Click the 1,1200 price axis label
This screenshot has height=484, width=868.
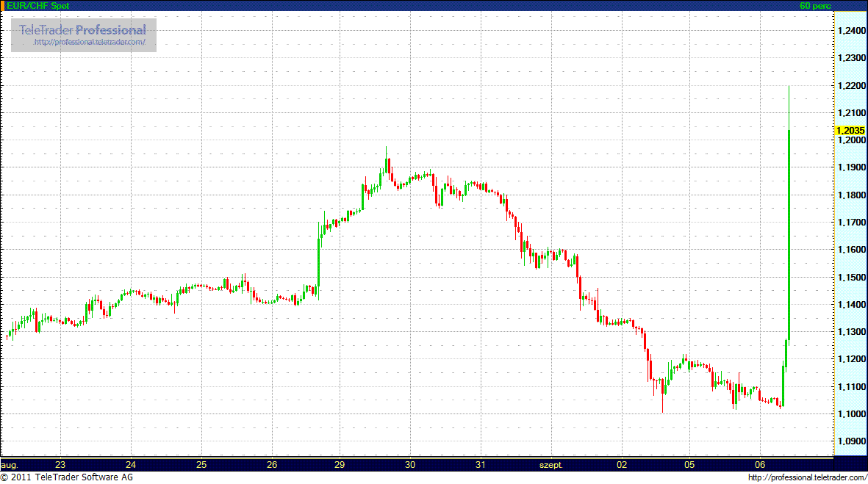click(851, 359)
